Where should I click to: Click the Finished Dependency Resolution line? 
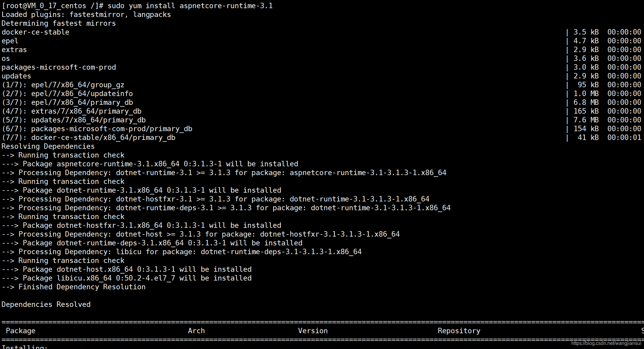point(74,287)
